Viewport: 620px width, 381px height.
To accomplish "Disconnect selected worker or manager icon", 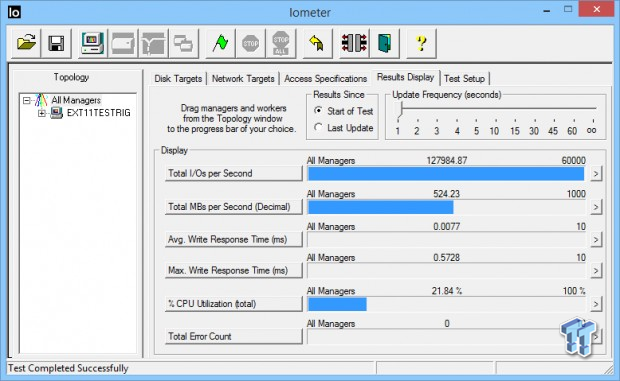I will click(354, 43).
